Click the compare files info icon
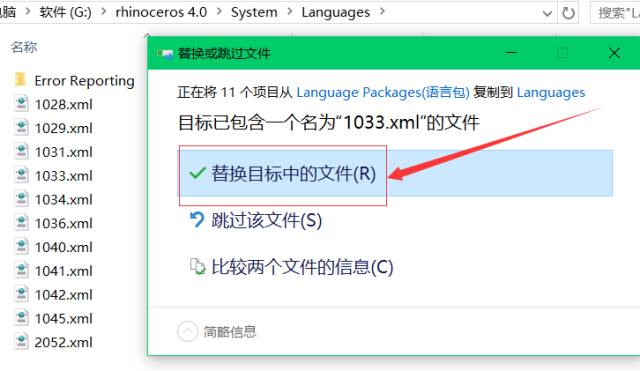640x371 pixels. [x=197, y=267]
